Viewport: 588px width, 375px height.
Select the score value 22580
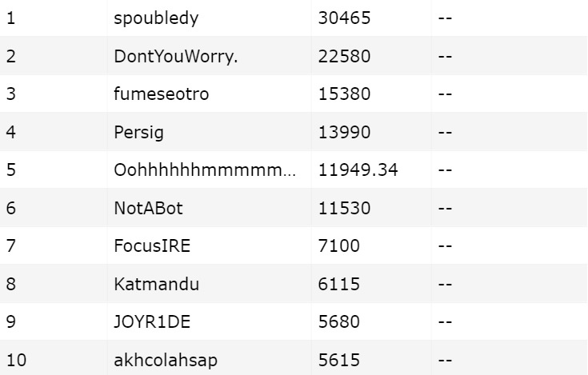click(x=344, y=56)
